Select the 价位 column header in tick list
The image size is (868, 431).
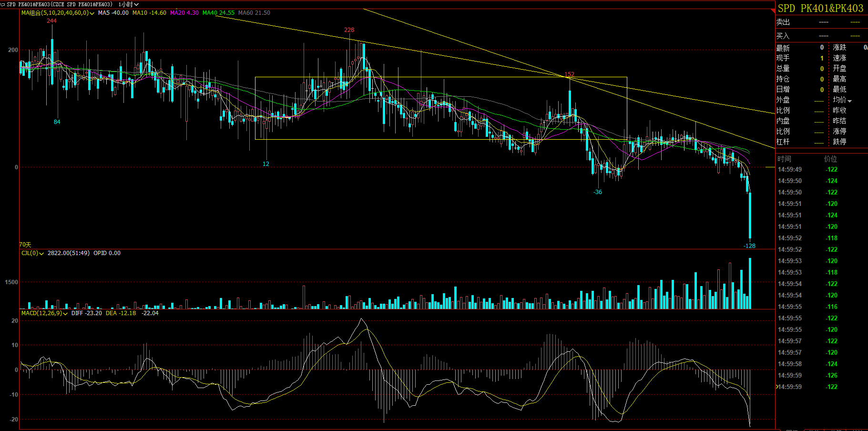pos(830,159)
